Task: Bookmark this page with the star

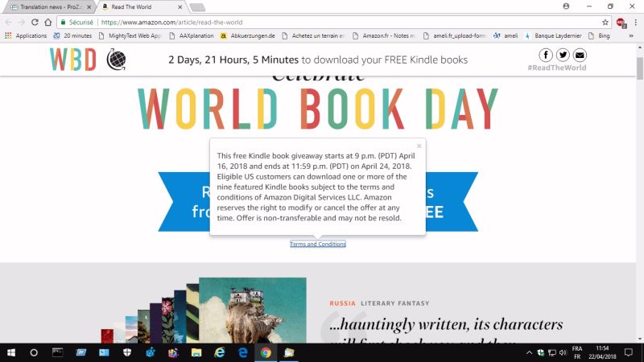Action: click(605, 23)
